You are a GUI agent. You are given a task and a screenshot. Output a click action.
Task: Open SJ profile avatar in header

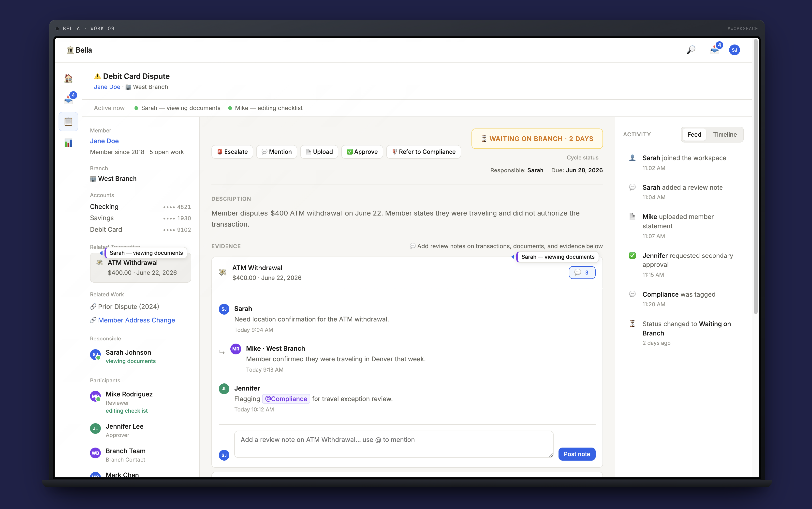734,50
